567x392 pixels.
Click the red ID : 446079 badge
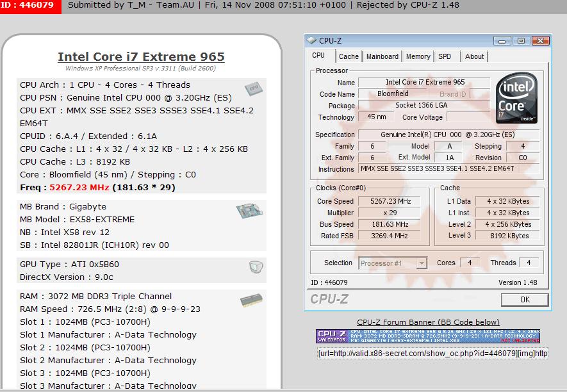click(30, 6)
